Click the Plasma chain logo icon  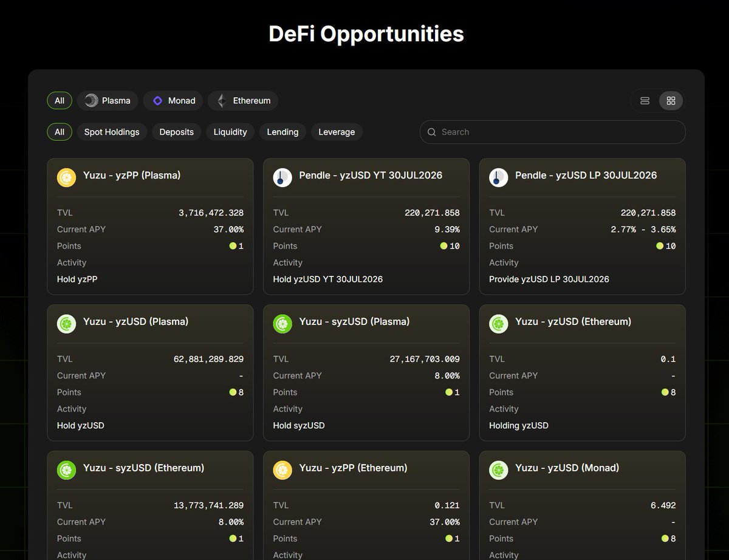coord(92,101)
